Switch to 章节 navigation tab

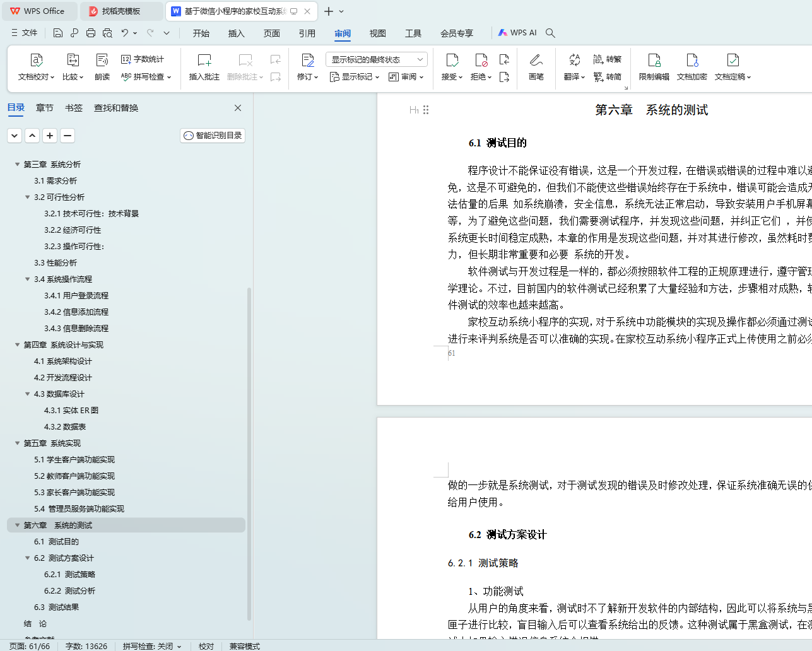(x=45, y=108)
